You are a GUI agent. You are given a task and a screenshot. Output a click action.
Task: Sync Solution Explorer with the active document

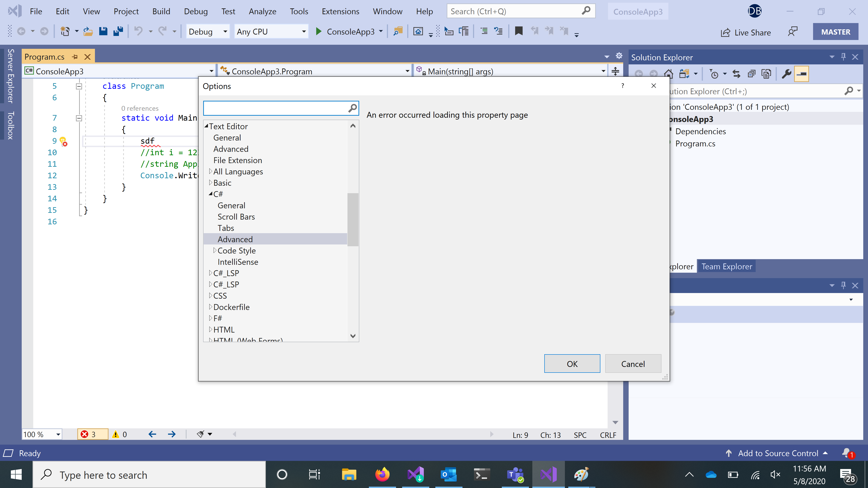[736, 74]
